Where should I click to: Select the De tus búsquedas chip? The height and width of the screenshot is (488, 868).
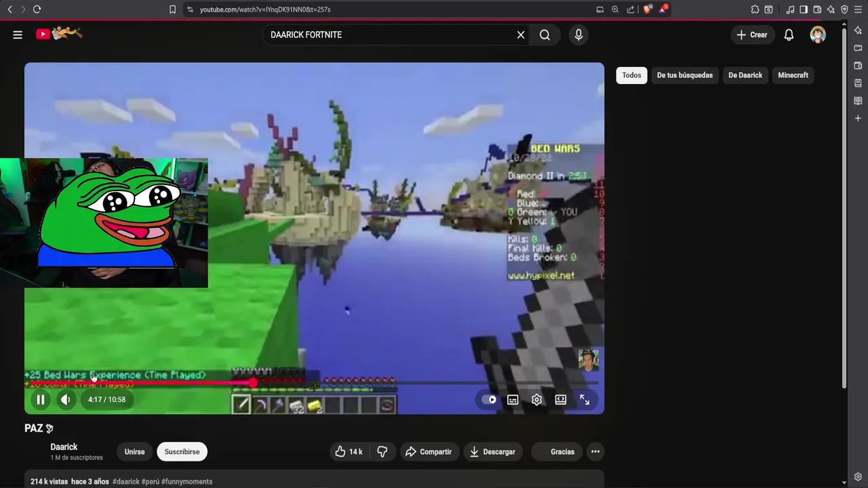(x=685, y=75)
